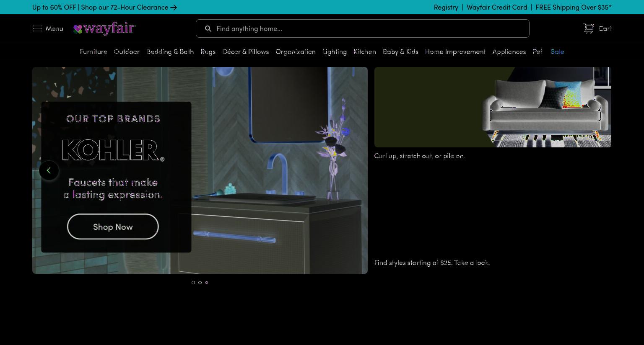
Task: Open the Registry link
Action: click(x=446, y=7)
